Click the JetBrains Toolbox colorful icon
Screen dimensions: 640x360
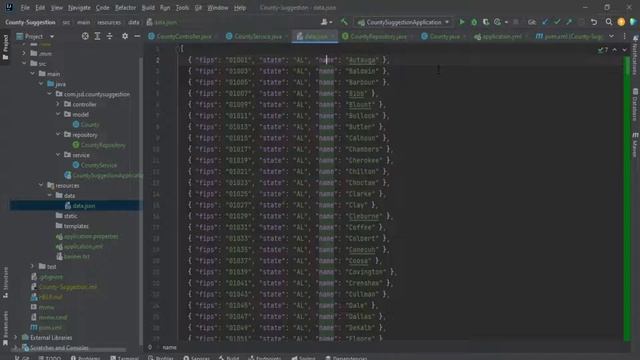click(x=633, y=22)
